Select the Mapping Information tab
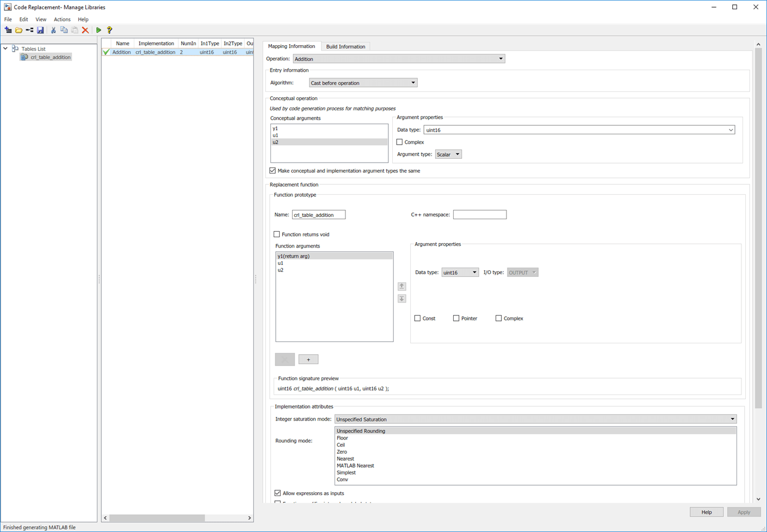 pos(292,46)
